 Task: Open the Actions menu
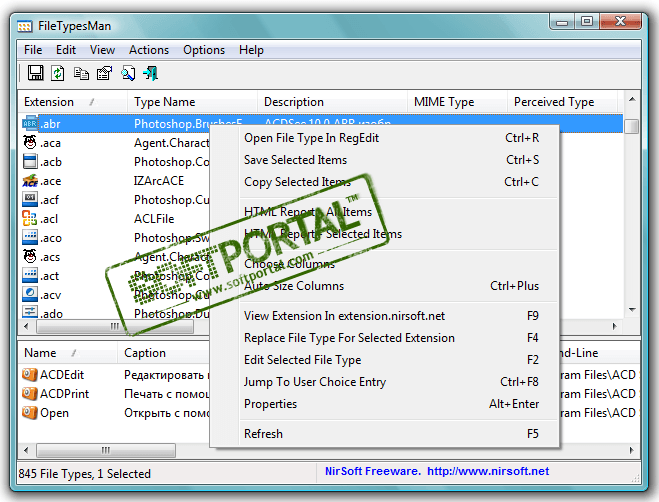[x=149, y=50]
